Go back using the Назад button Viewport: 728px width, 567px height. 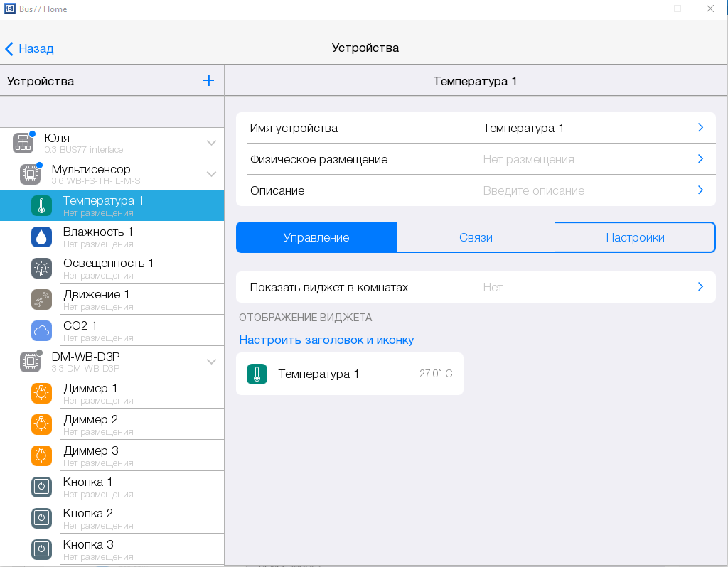(30, 48)
